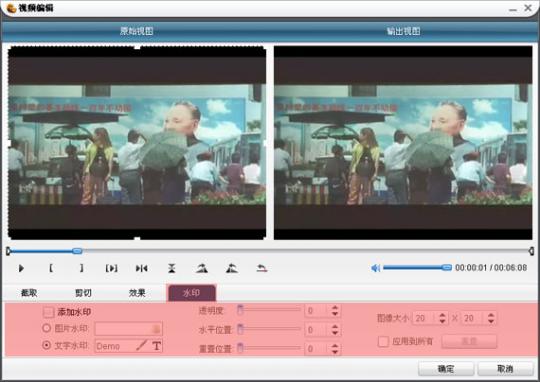The image size is (540, 382).
Task: Click the bottom-center crop handle on the original view
Action: 137,238
